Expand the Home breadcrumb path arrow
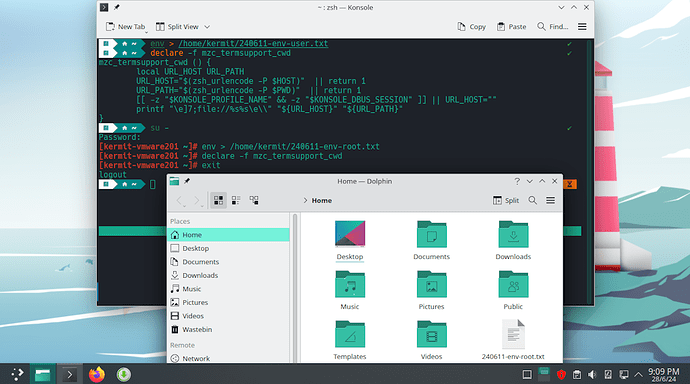This screenshot has width=690, height=384. coord(305,201)
